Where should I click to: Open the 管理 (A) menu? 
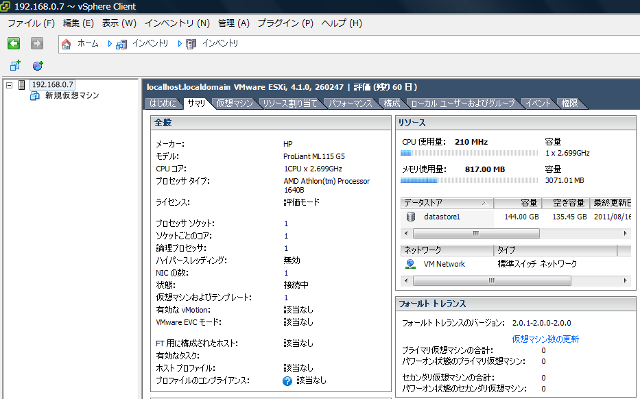point(233,23)
